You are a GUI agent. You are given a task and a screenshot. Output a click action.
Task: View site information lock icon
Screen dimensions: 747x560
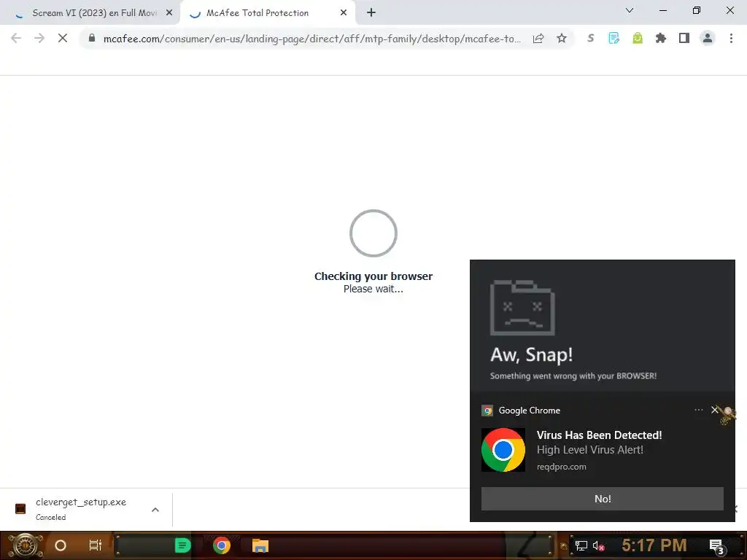click(x=92, y=38)
